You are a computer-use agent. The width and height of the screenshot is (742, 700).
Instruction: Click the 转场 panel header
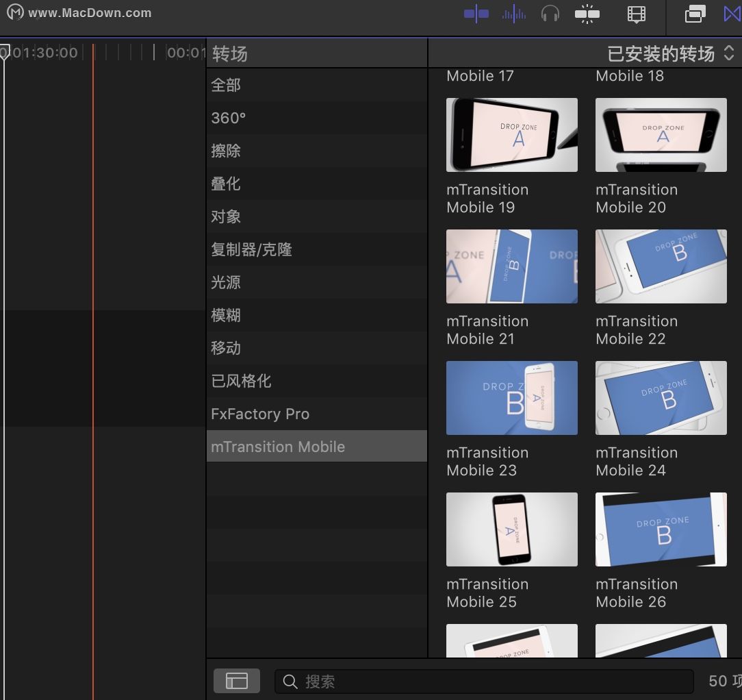click(x=229, y=53)
